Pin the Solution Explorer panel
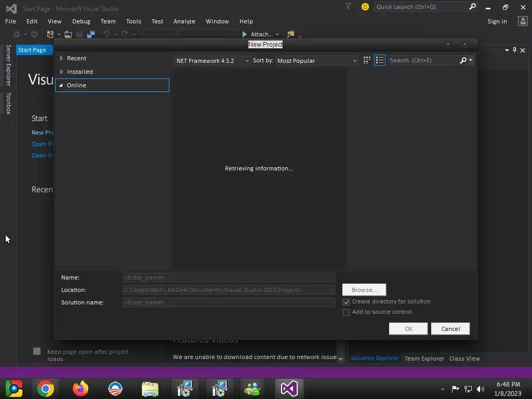532x399 pixels. 515,50
